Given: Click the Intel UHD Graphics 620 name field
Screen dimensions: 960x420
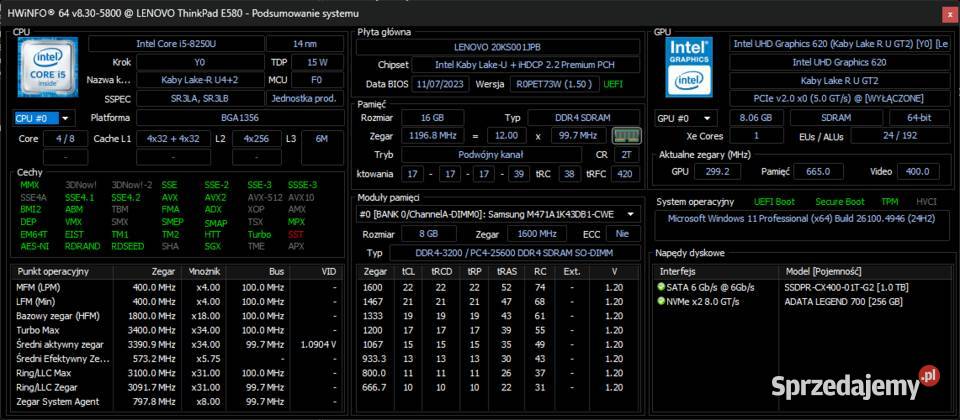Looking at the screenshot, I should click(839, 62).
